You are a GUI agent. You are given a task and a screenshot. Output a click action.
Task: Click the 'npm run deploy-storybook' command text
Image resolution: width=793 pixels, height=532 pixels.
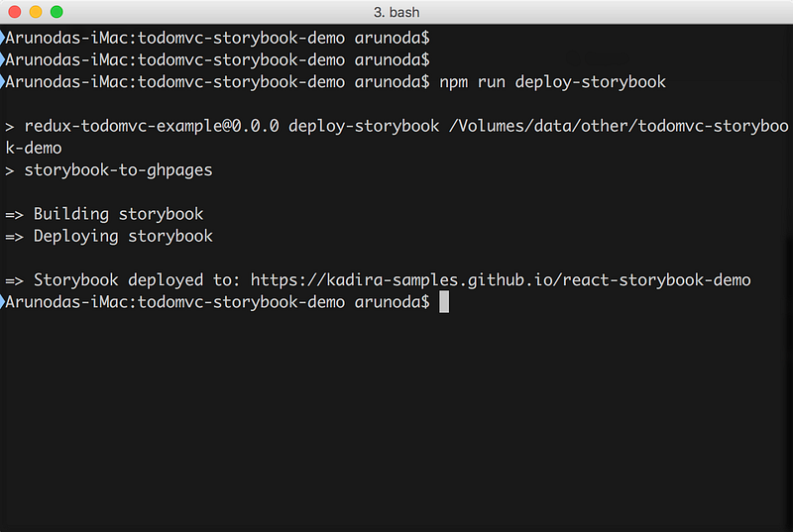(552, 81)
